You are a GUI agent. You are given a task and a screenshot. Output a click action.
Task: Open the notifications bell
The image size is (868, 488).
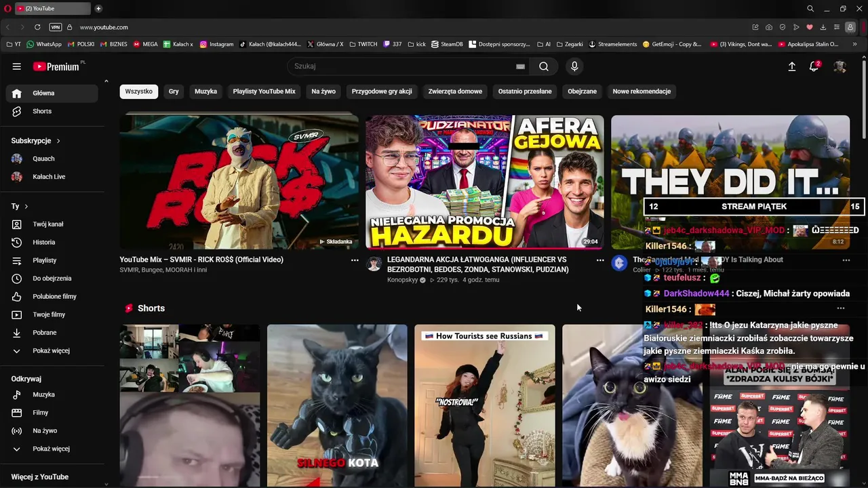click(814, 66)
